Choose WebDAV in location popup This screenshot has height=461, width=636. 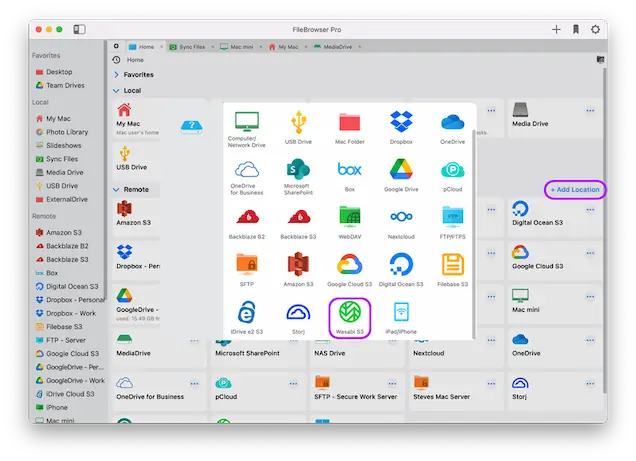(x=350, y=222)
